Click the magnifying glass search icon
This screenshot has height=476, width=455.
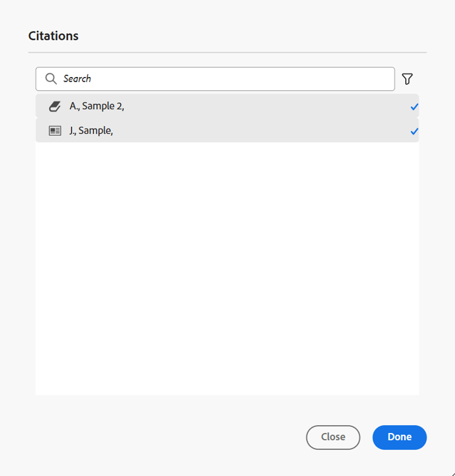51,79
